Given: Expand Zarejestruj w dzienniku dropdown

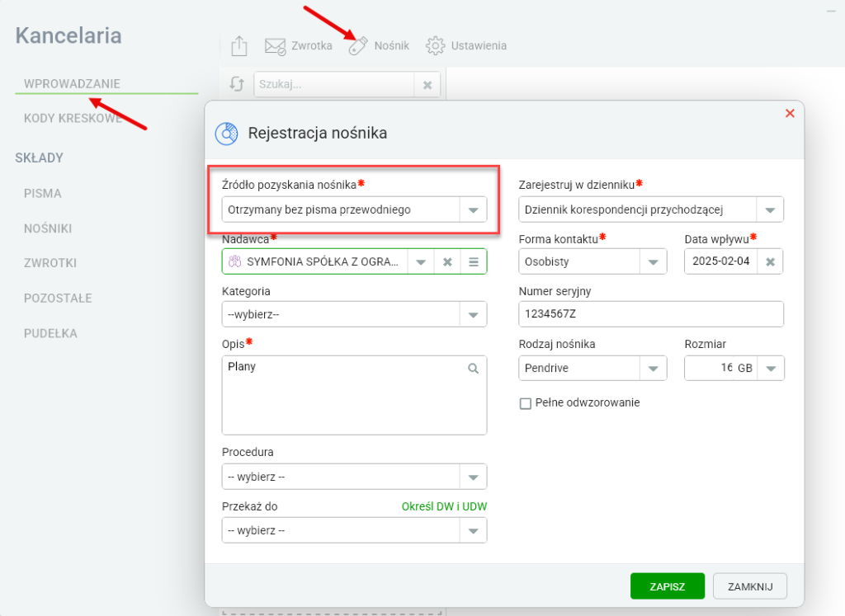Looking at the screenshot, I should 770,209.
